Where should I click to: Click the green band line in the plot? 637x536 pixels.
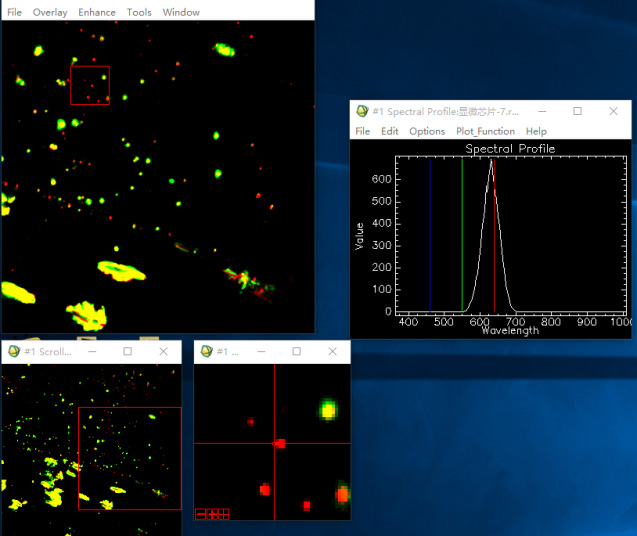[x=462, y=240]
